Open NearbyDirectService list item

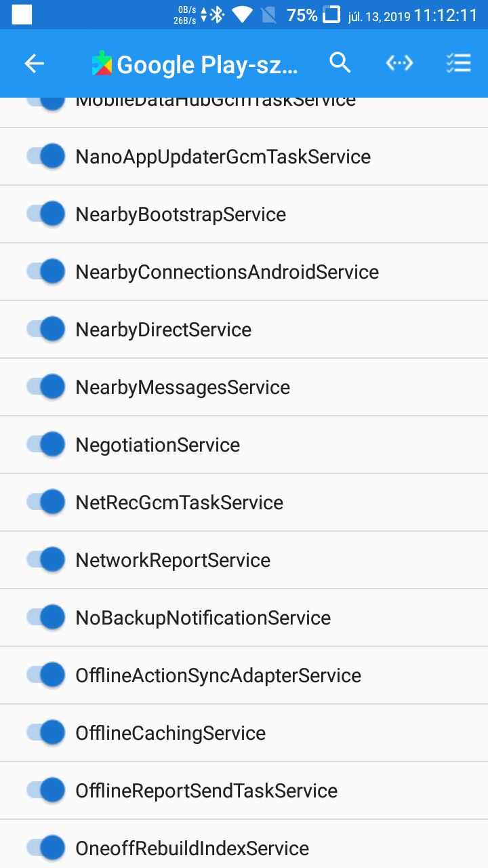[x=244, y=329]
